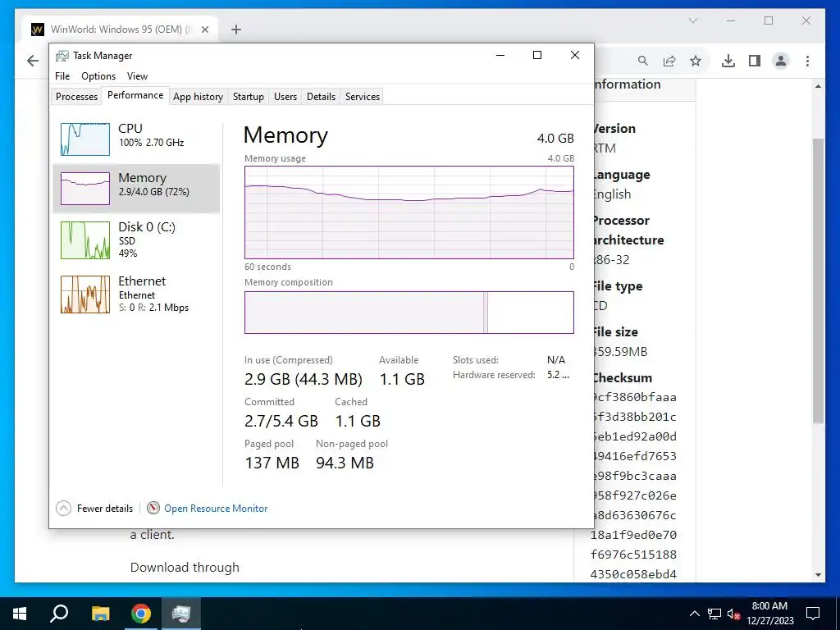Click the WinWorld tab favicon
Image resolution: width=840 pixels, height=630 pixels.
[x=38, y=30]
